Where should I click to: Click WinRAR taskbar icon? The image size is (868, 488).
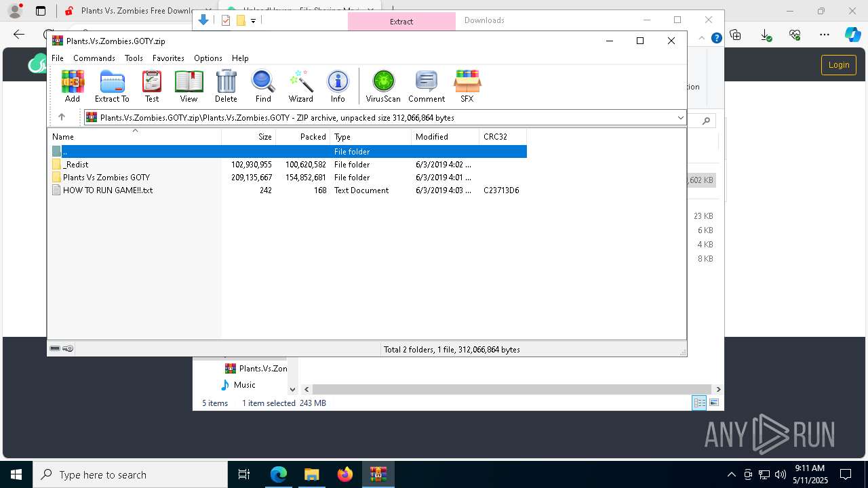tap(378, 474)
